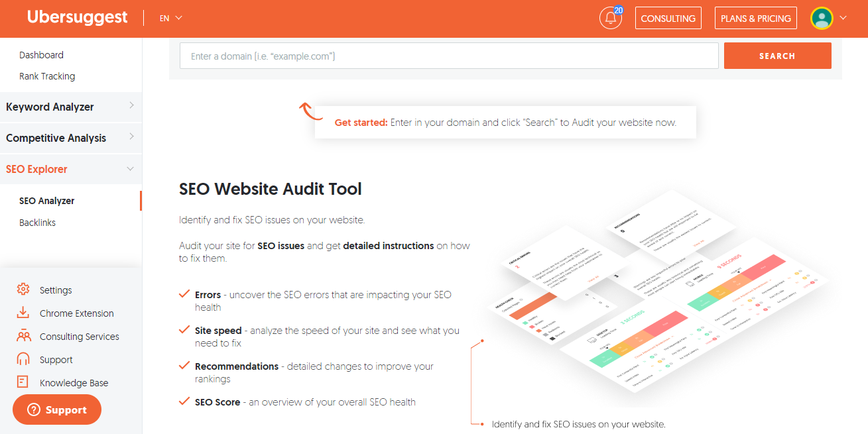Open Settings from the sidebar

(x=56, y=290)
